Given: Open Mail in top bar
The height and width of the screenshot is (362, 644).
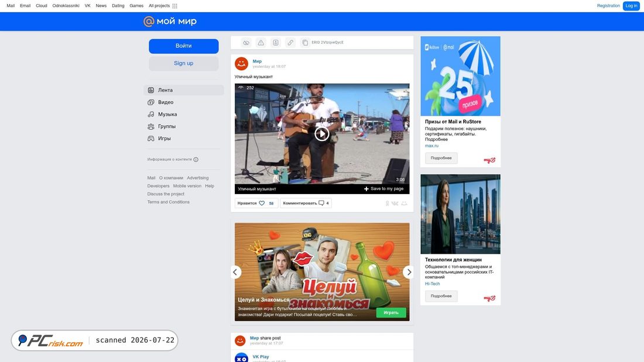Looking at the screenshot, I should (11, 6).
